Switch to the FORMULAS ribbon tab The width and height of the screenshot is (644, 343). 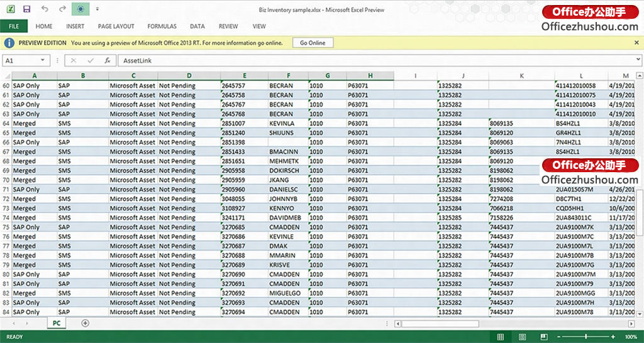pyautogui.click(x=162, y=26)
